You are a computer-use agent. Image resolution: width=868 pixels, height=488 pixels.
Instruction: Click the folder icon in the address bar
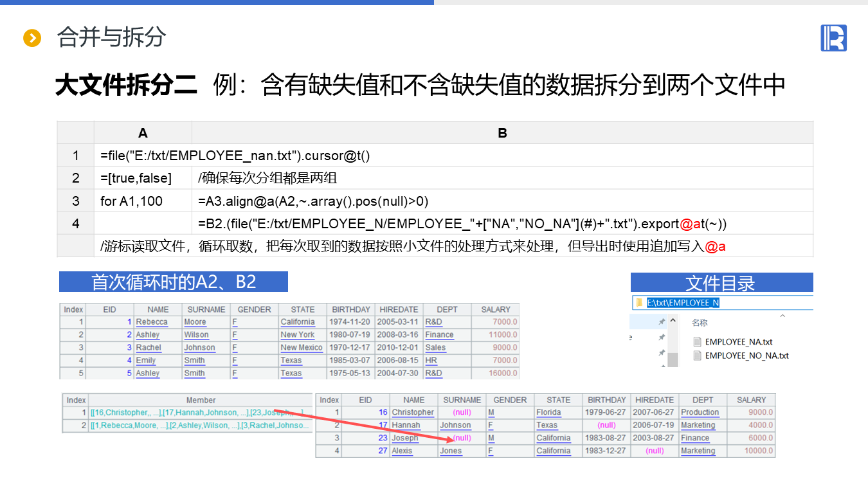(638, 303)
